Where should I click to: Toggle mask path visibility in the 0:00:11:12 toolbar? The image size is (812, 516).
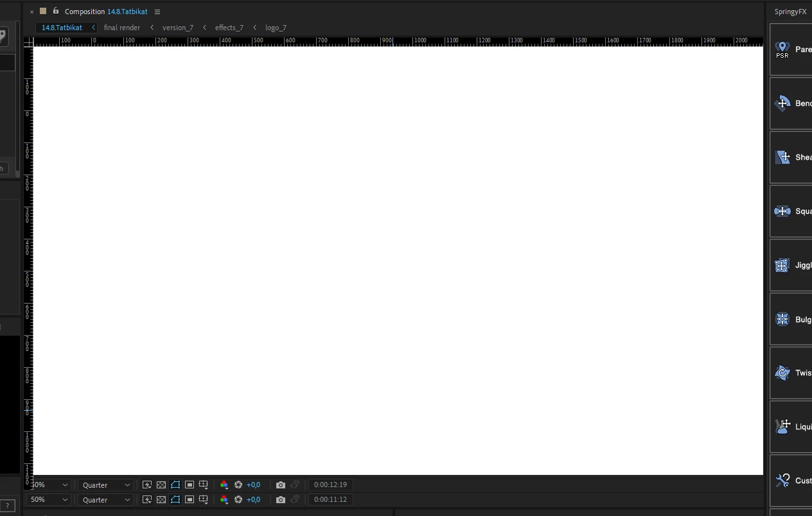175,499
